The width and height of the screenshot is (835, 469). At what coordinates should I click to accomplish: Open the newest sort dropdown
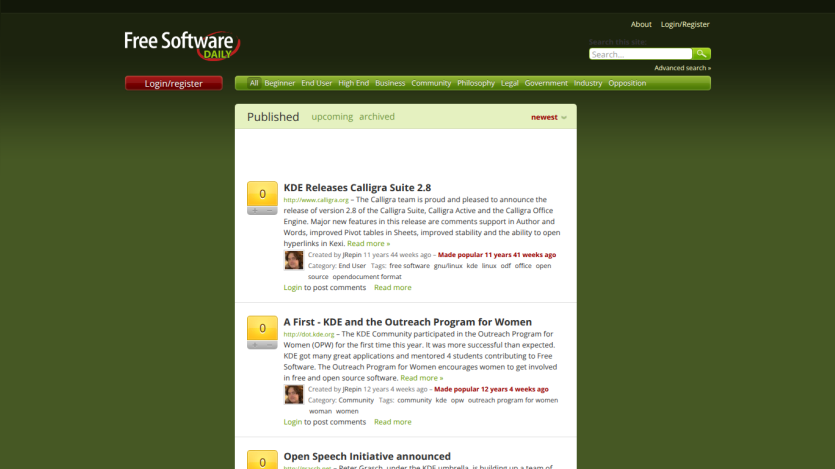click(x=549, y=117)
